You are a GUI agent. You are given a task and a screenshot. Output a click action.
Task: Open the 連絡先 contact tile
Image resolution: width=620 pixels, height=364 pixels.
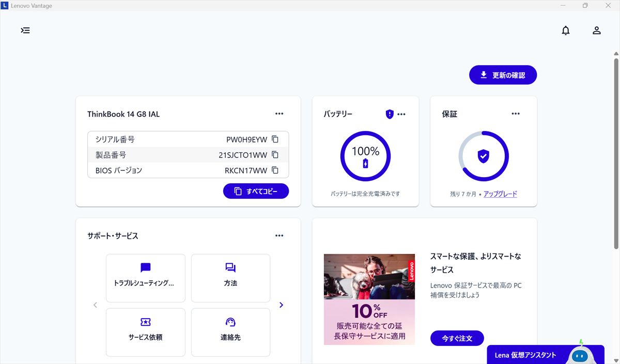(x=230, y=332)
